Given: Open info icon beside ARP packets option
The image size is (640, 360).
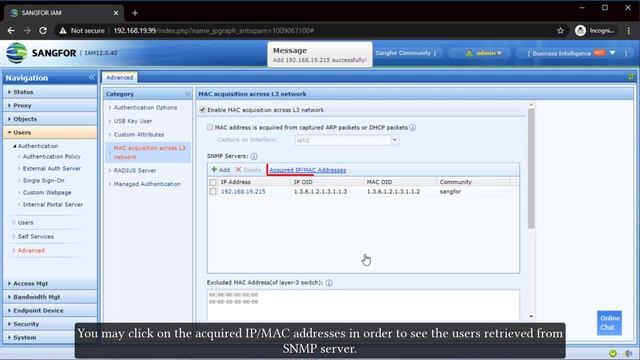Looking at the screenshot, I should [x=413, y=127].
